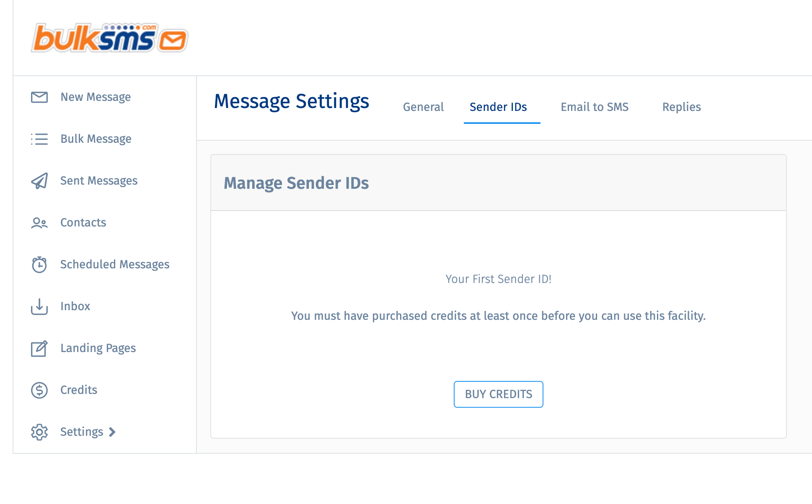Click the BulkSMS logo
The width and height of the screenshot is (812, 504).
[x=110, y=39]
